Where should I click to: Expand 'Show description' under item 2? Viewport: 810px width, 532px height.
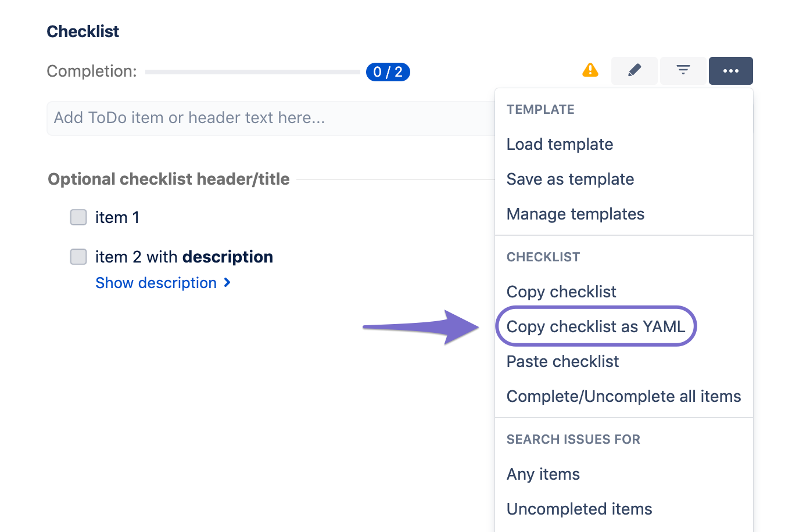[156, 283]
